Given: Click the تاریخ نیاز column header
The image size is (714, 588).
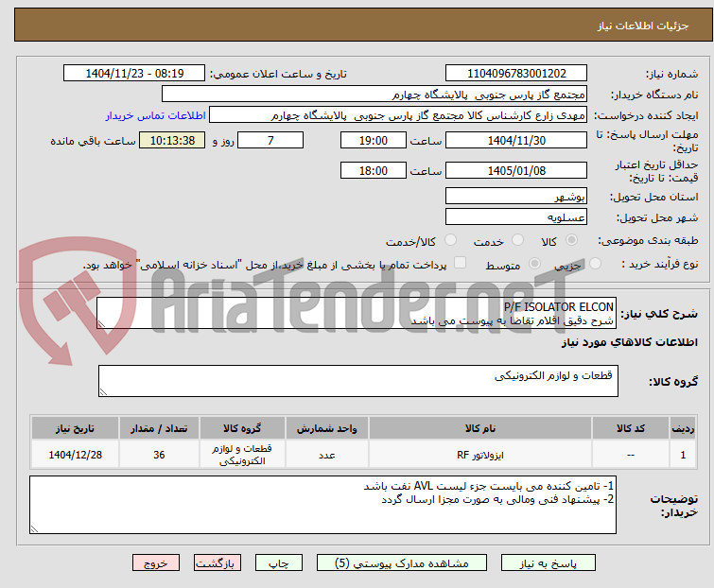Looking at the screenshot, I should tap(75, 428).
